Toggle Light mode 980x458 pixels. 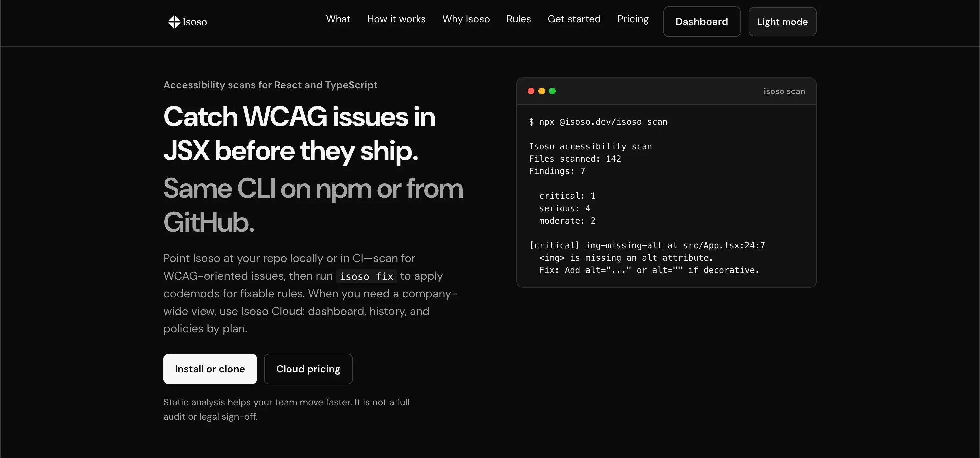782,22
